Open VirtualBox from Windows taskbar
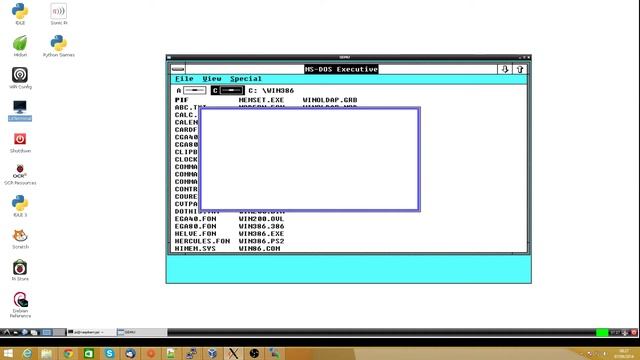This screenshot has height=360, width=640. point(212,353)
